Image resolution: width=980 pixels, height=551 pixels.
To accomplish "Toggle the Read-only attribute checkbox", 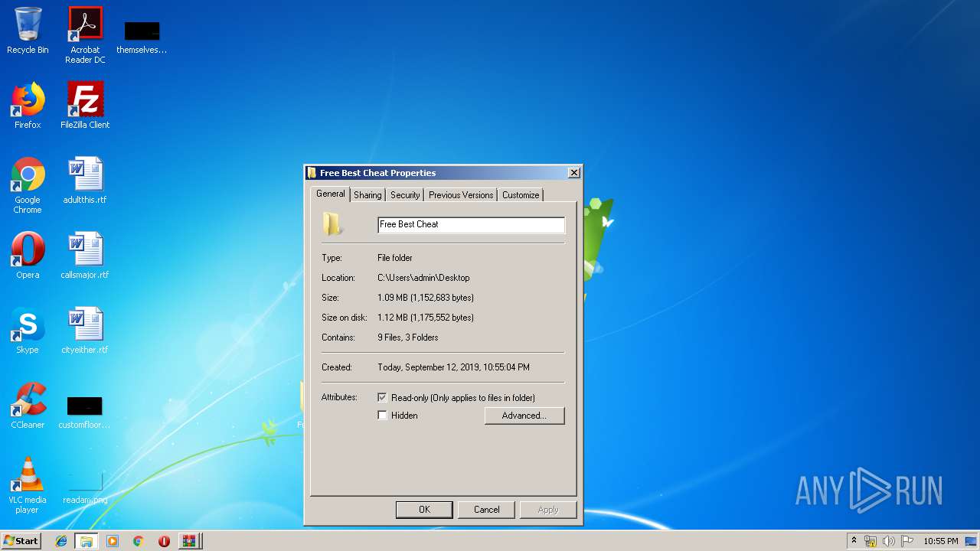I will tap(383, 398).
